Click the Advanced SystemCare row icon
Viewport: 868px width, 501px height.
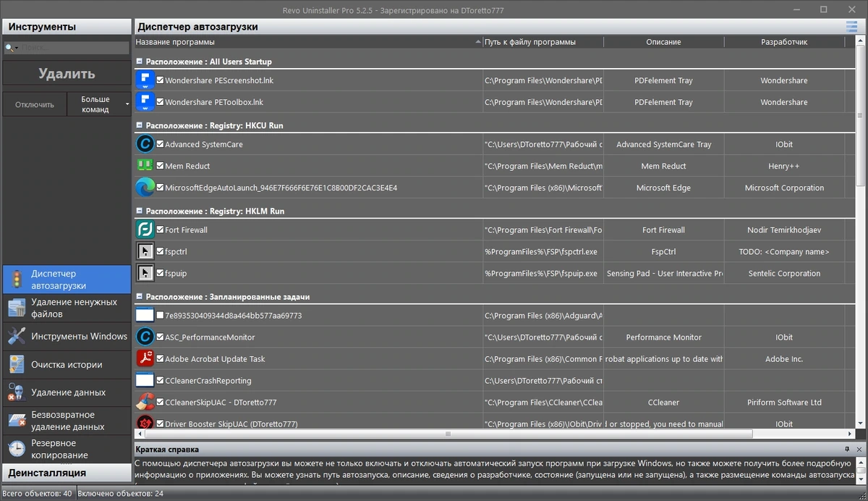145,145
